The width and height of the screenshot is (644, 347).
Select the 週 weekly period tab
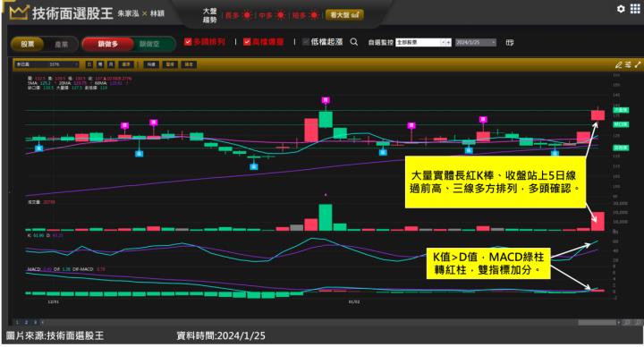click(x=100, y=64)
